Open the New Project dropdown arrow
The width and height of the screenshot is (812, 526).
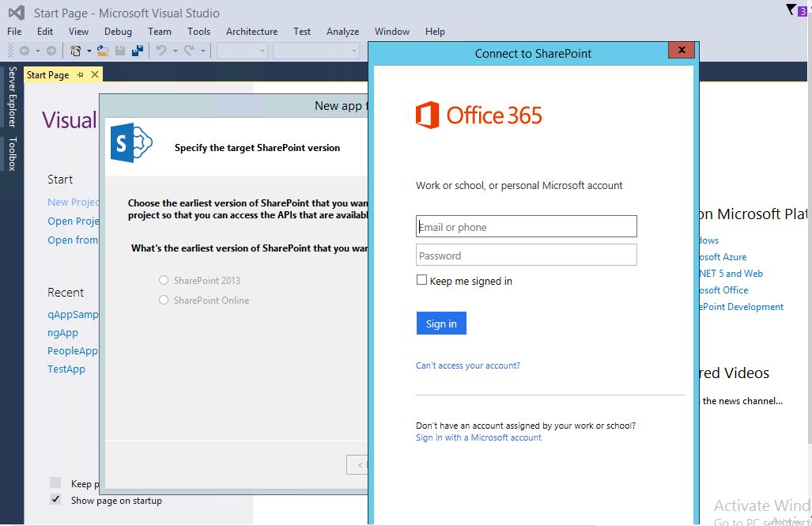(x=89, y=51)
